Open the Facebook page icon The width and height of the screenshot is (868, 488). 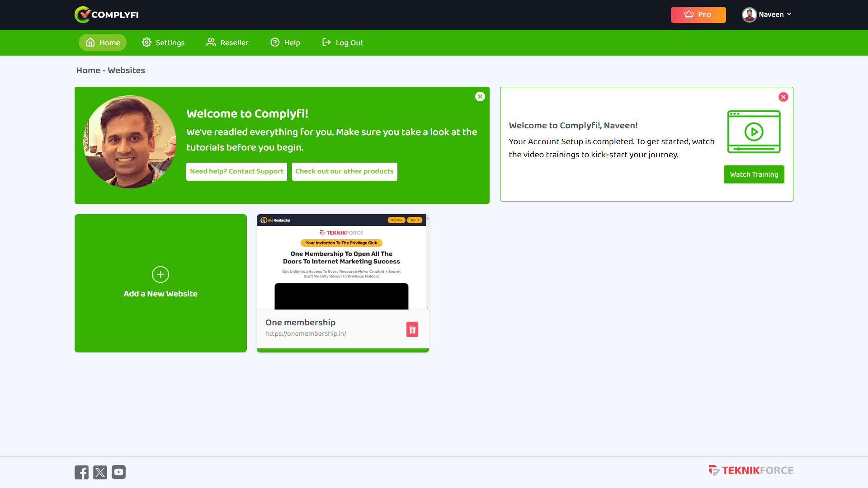coord(81,472)
